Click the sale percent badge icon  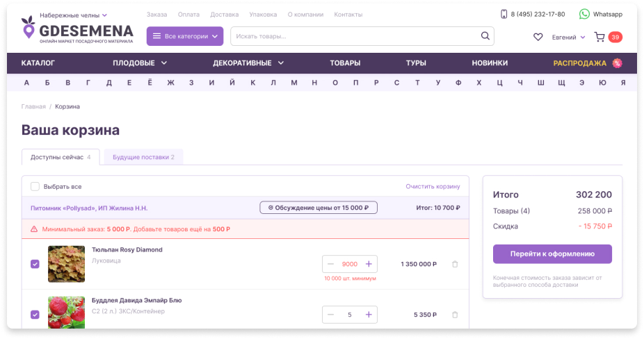617,63
